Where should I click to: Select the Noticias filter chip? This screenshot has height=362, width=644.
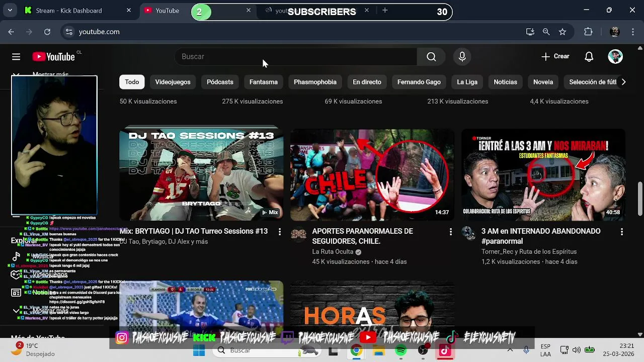tap(505, 82)
